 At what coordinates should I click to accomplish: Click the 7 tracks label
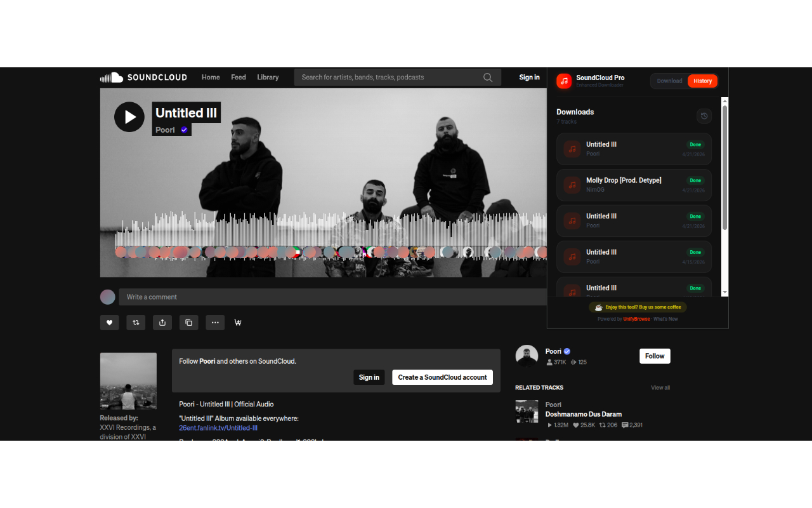[x=567, y=121]
